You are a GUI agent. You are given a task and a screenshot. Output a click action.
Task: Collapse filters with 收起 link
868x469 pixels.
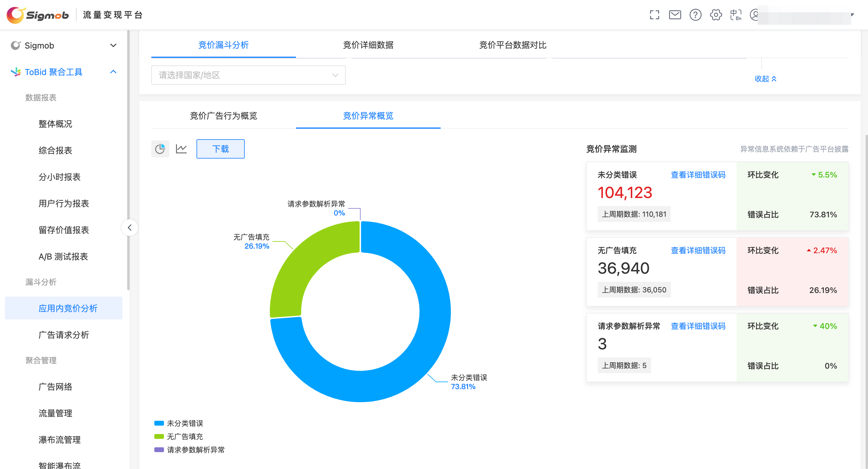pos(765,79)
